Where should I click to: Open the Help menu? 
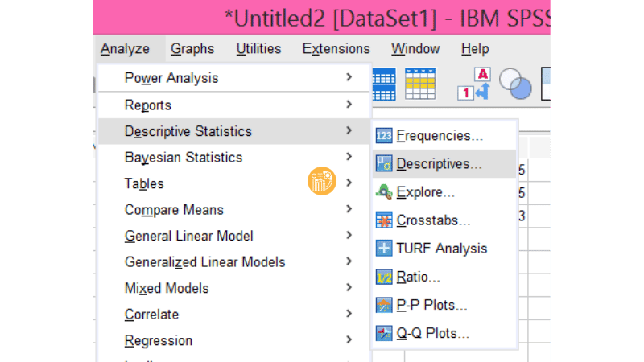pyautogui.click(x=475, y=49)
